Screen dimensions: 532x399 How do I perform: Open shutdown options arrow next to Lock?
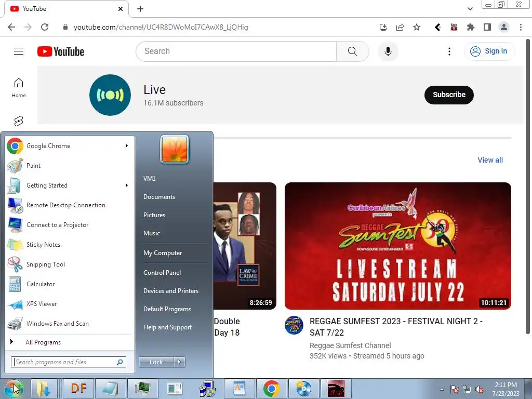[179, 362]
